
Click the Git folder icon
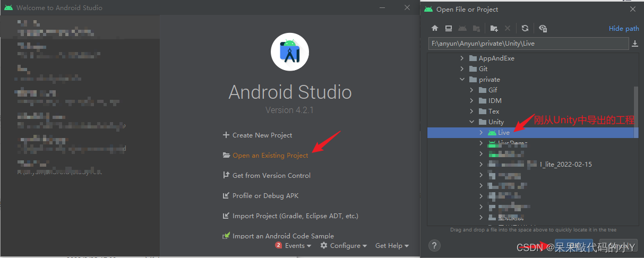pos(473,69)
